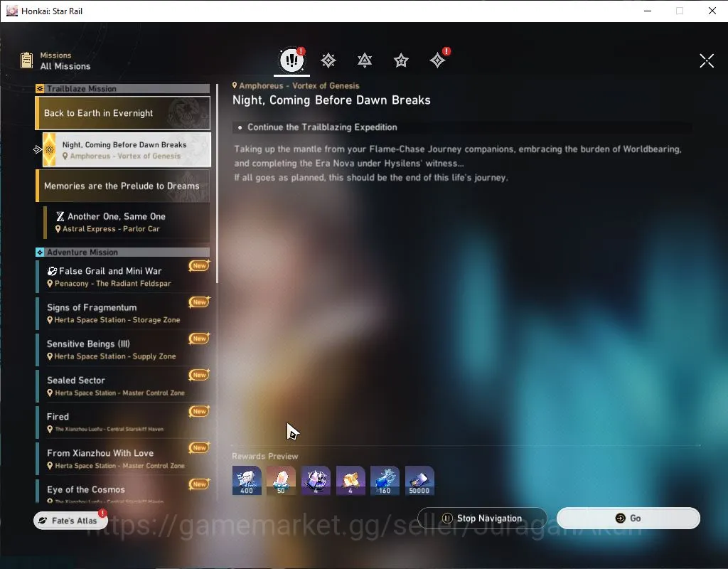Click the mission list scrollbar
Viewport: 728px width, 569px height.
click(x=217, y=184)
